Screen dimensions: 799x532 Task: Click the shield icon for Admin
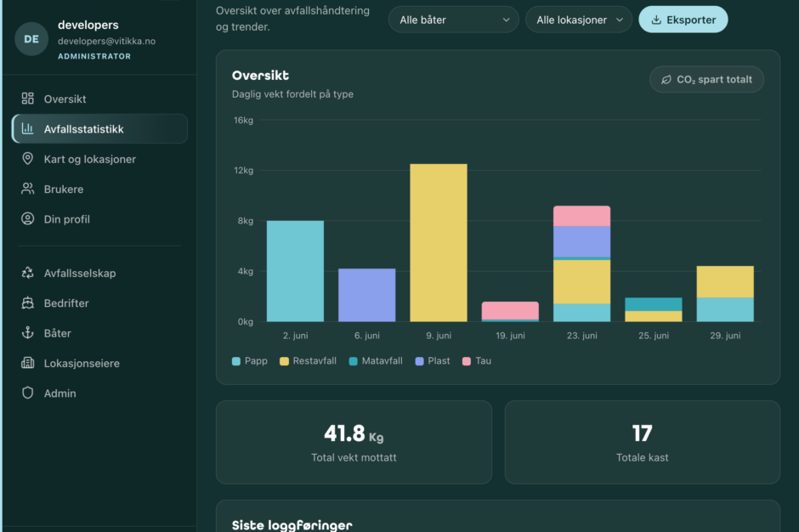[27, 393]
